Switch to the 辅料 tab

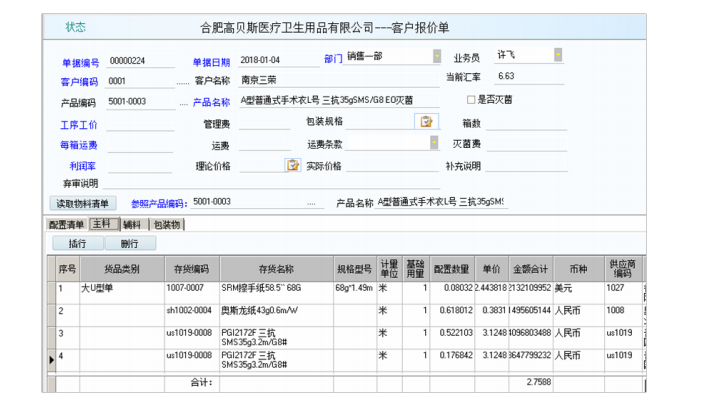point(132,224)
